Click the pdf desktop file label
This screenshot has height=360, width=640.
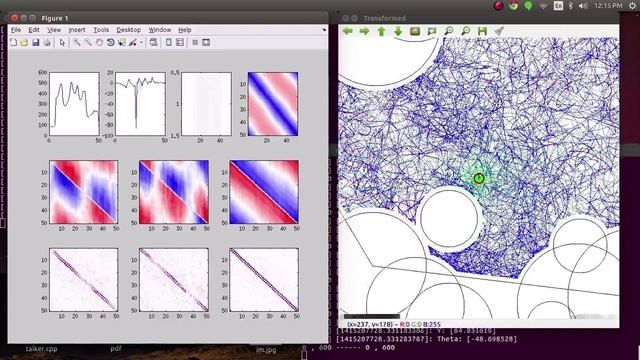[116, 349]
